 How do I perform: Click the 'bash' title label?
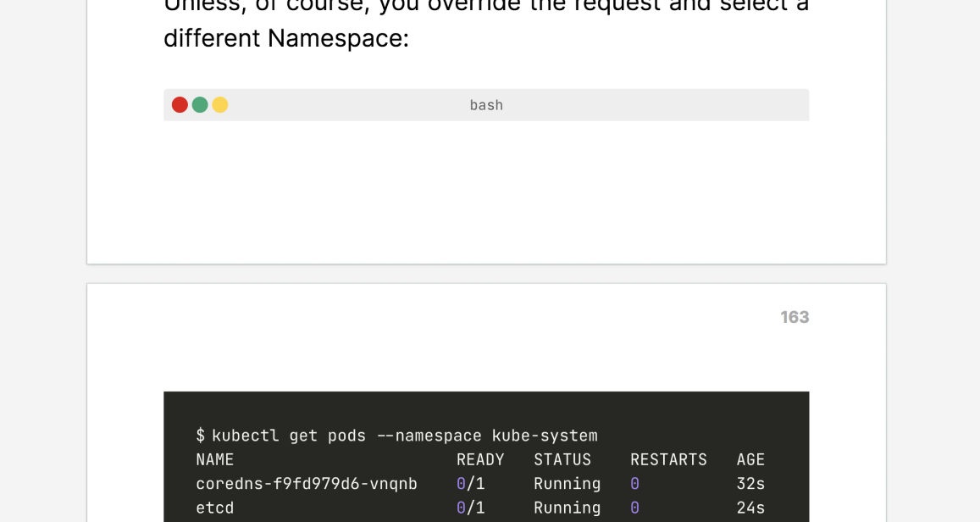click(486, 105)
